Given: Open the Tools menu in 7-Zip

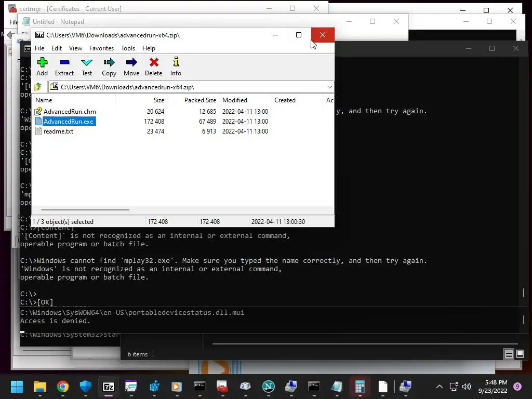Looking at the screenshot, I should point(128,48).
